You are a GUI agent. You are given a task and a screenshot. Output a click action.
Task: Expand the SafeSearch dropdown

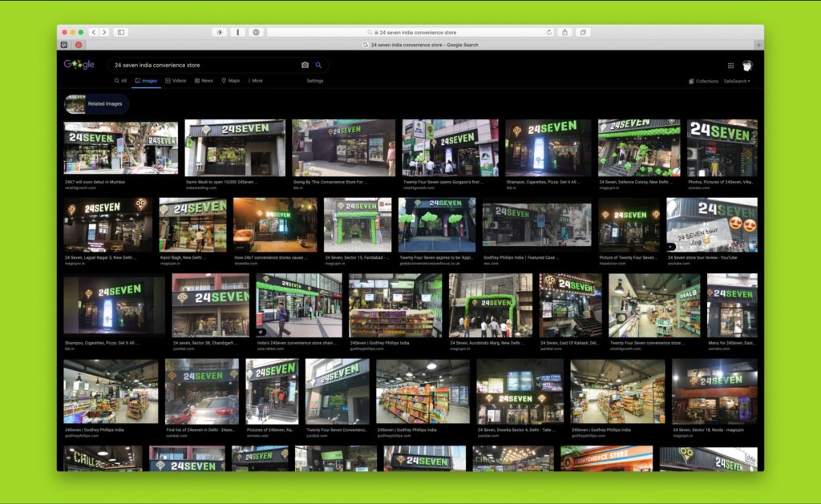point(737,81)
